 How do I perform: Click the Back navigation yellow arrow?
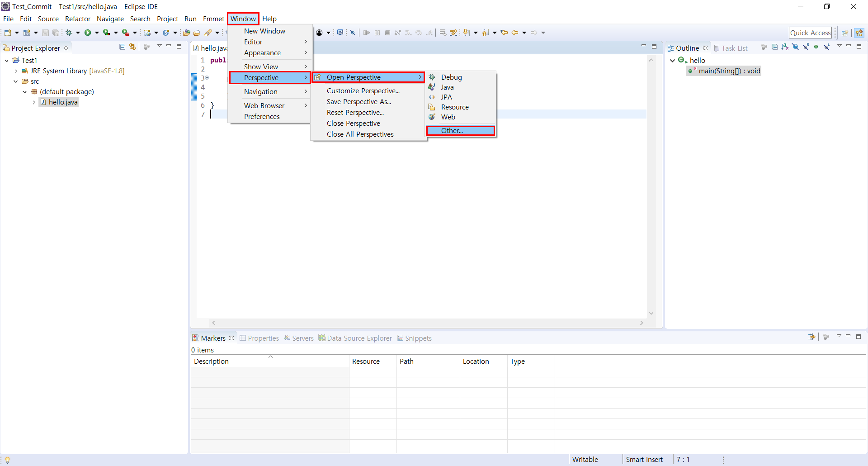click(x=515, y=33)
